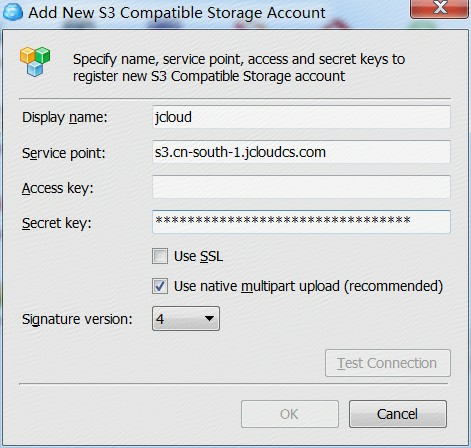Click the colored cubes storage icon
Viewport: 471px width, 448px height.
(35, 61)
